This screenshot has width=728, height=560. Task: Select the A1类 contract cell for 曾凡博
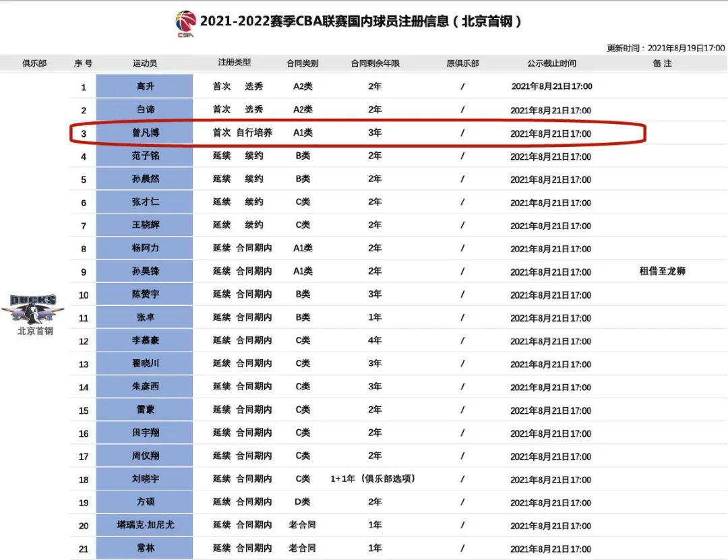pyautogui.click(x=301, y=133)
